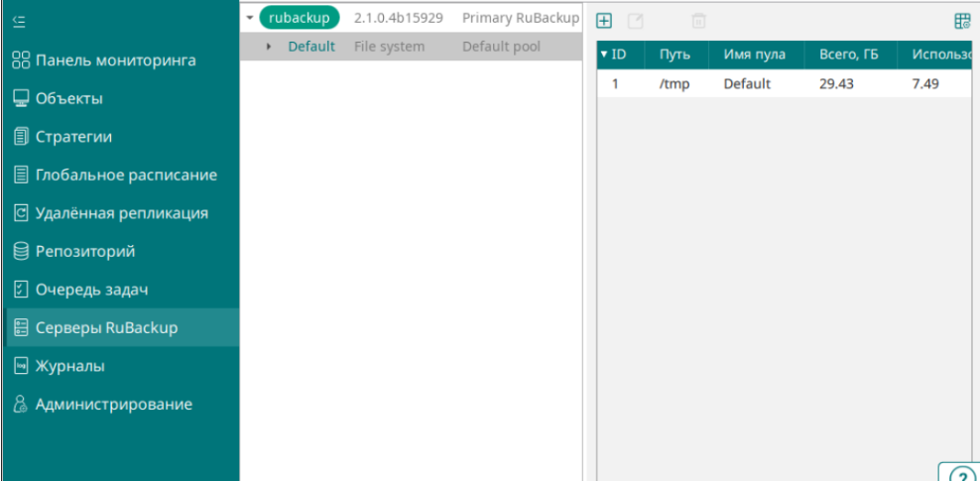Click the delete trash icon

coord(698,21)
